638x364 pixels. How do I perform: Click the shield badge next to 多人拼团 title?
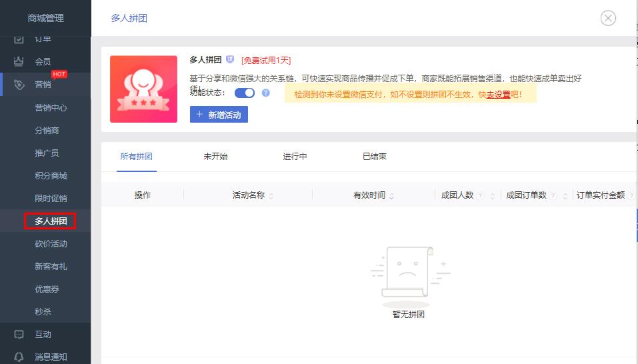[230, 59]
